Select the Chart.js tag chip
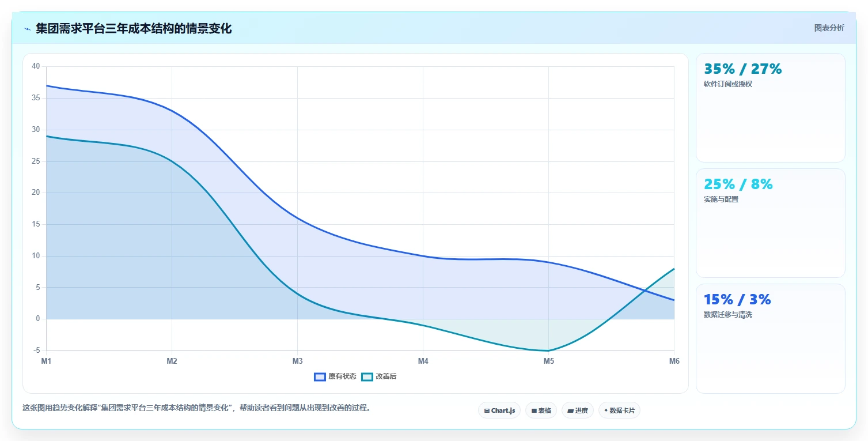 499,410
